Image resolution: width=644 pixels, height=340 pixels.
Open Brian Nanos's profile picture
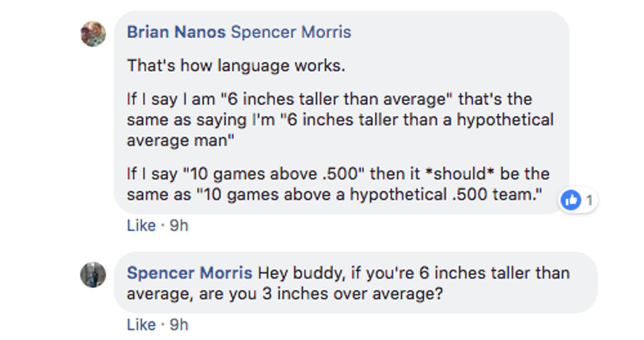pyautogui.click(x=93, y=34)
